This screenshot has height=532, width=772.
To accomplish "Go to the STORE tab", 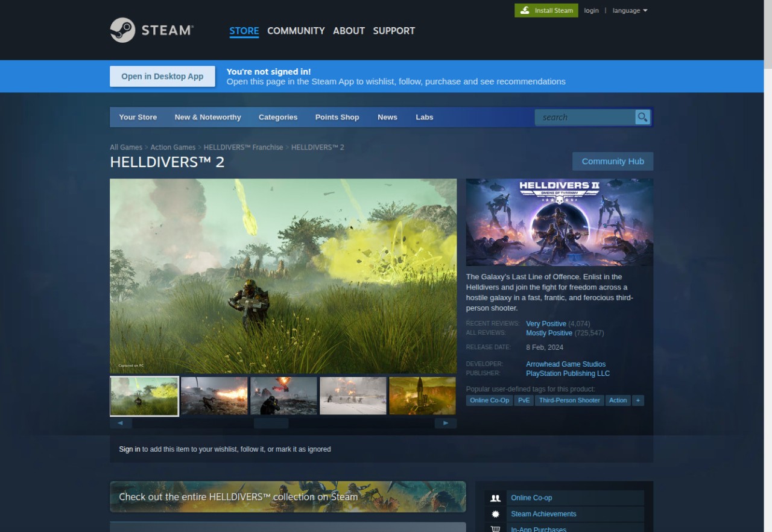I will [x=244, y=31].
